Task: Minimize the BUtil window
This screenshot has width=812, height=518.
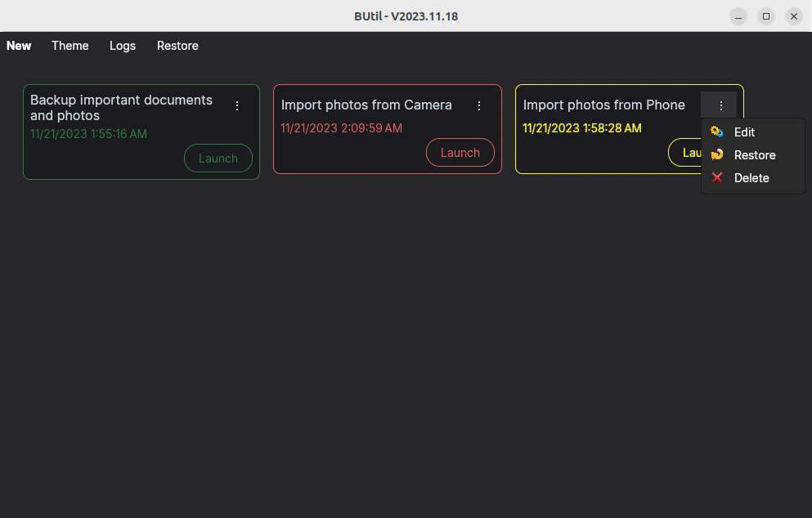Action: pyautogui.click(x=738, y=16)
